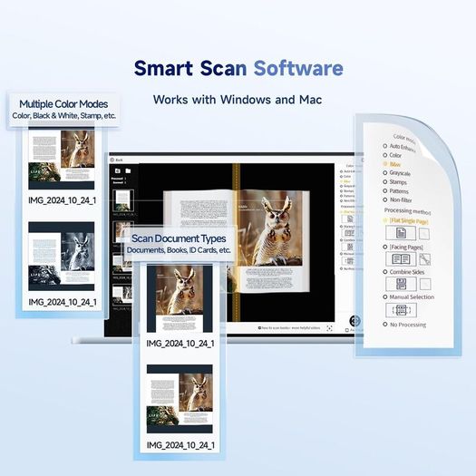Choose the highlighted B&W color mode option
This screenshot has width=476, height=476.
(x=392, y=164)
